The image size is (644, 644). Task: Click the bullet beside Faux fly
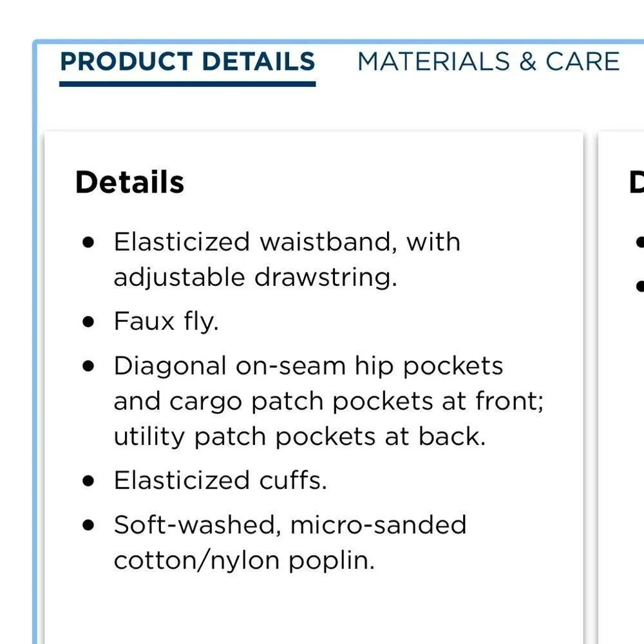coord(89,321)
